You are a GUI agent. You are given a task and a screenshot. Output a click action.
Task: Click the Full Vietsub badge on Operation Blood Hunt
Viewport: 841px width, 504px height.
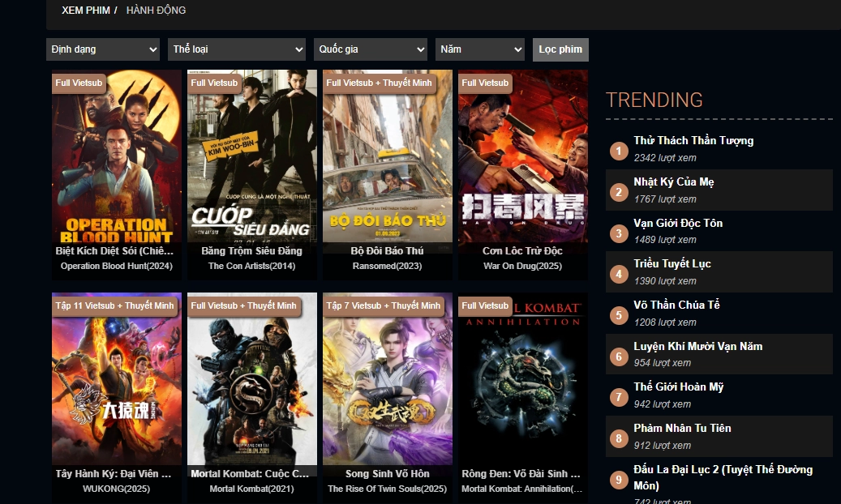tap(79, 83)
